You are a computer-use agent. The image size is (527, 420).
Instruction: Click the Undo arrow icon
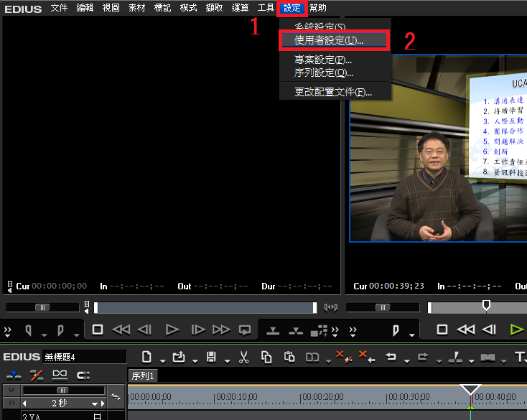tap(391, 357)
